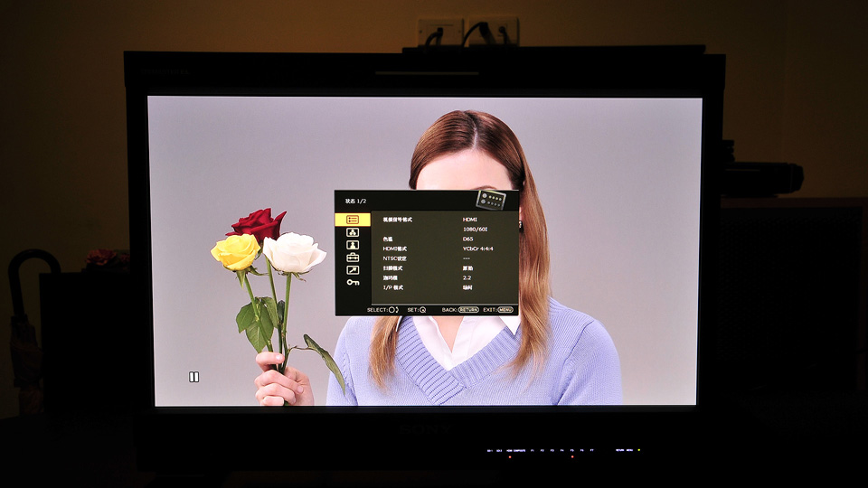868x488 pixels.
Task: Push the HDMI input button on bezel
Action: click(510, 450)
